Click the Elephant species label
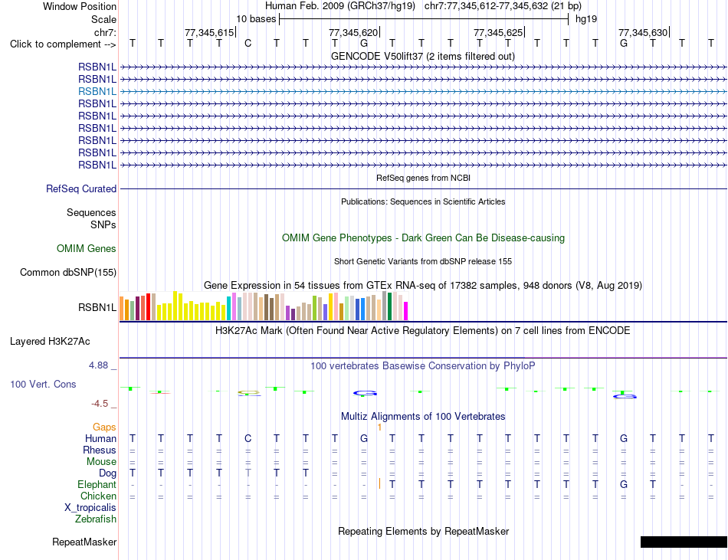This screenshot has width=728, height=560. click(x=97, y=484)
